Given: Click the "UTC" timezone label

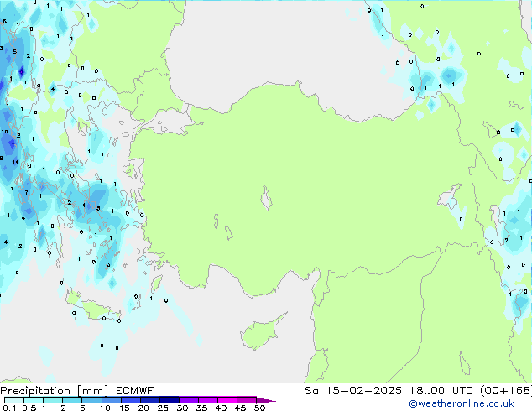Looking at the screenshot, I should tap(462, 391).
